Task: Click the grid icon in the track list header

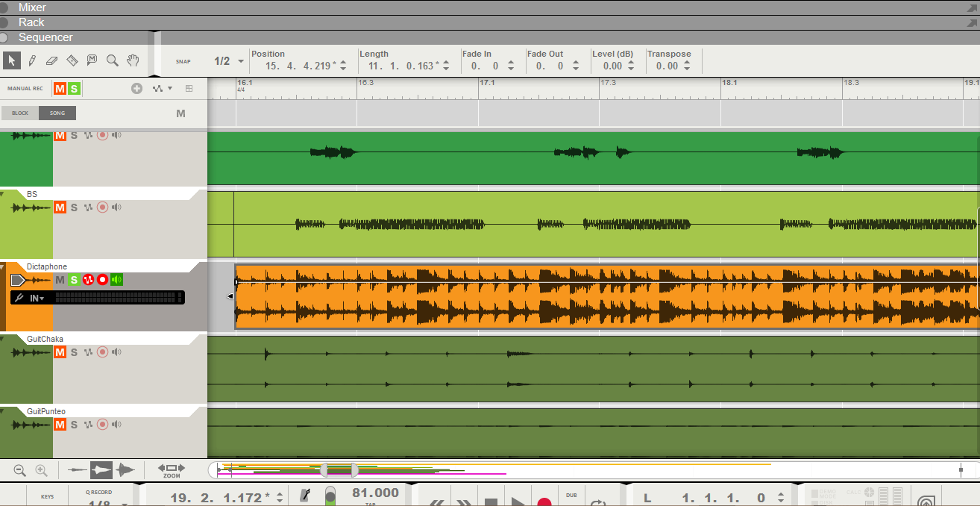Action: [189, 88]
